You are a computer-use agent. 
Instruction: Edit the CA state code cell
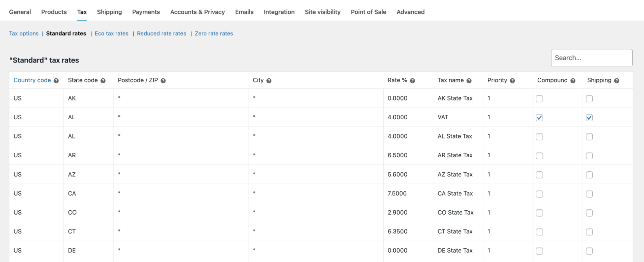pyautogui.click(x=88, y=193)
